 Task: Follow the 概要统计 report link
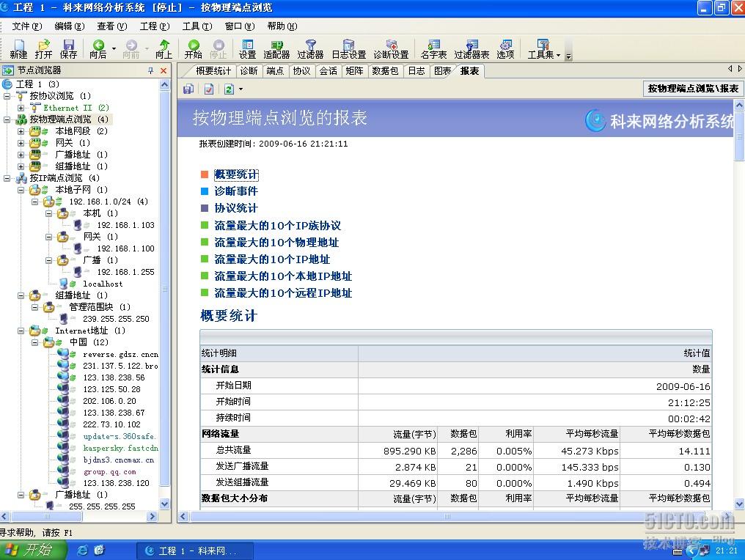coord(235,174)
